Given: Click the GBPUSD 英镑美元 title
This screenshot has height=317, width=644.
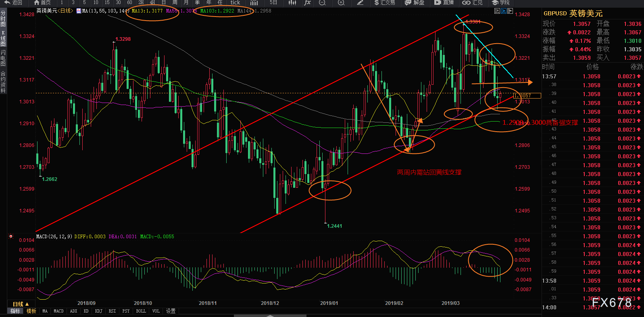Looking at the screenshot, I should (573, 13).
